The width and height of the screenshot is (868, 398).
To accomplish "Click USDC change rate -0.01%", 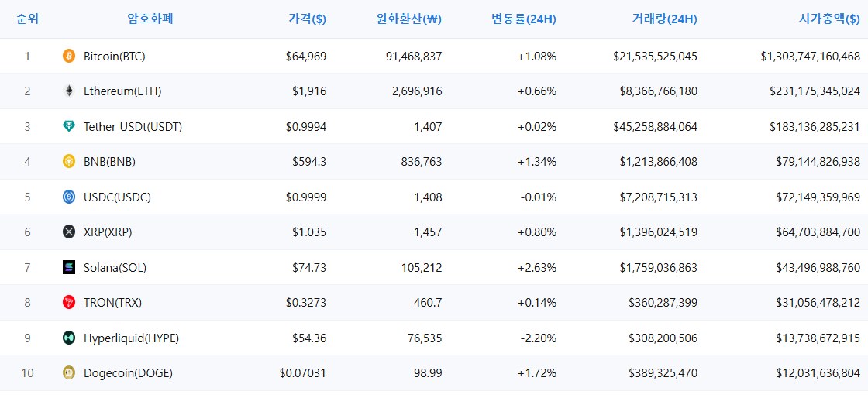I will tap(539, 197).
